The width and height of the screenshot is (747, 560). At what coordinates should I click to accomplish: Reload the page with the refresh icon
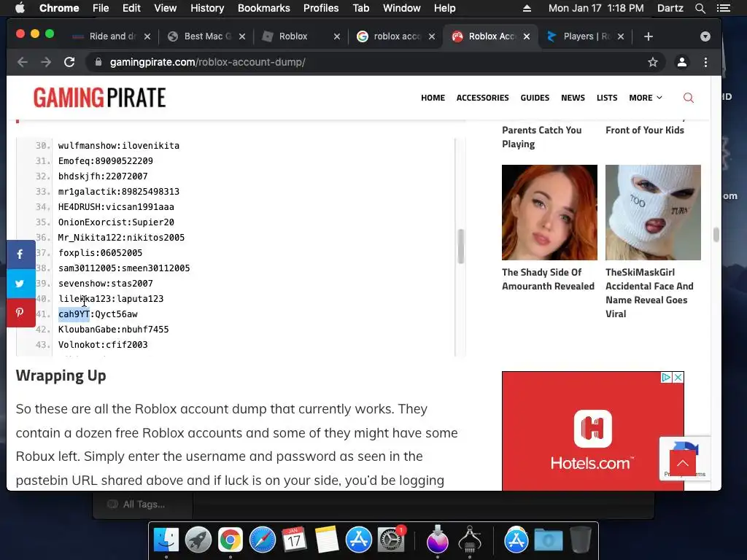pyautogui.click(x=69, y=63)
